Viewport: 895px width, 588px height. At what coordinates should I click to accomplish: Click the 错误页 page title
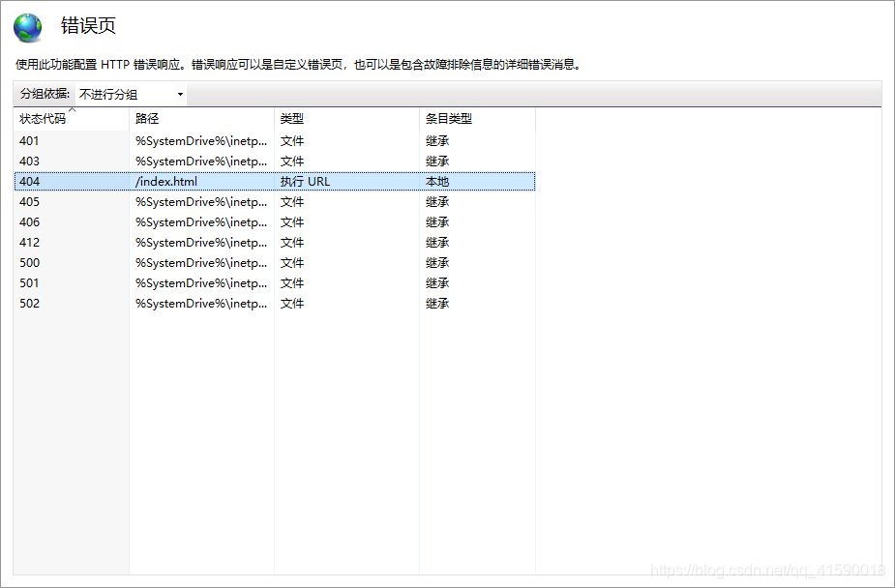click(88, 26)
